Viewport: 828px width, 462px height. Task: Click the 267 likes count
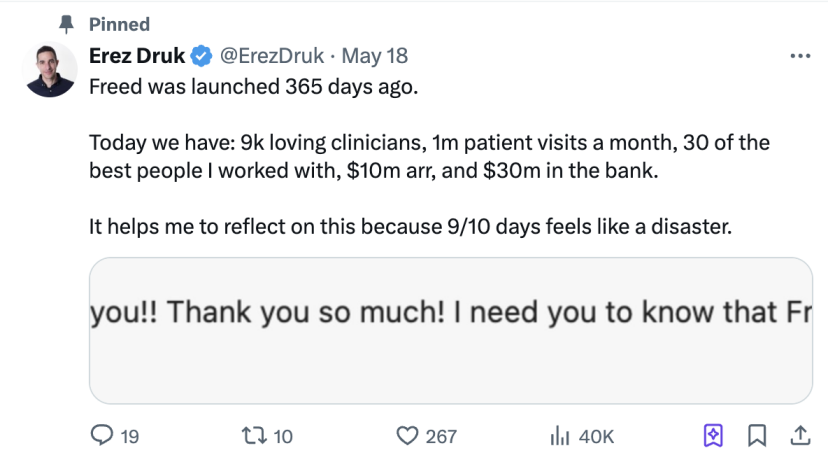(x=441, y=437)
